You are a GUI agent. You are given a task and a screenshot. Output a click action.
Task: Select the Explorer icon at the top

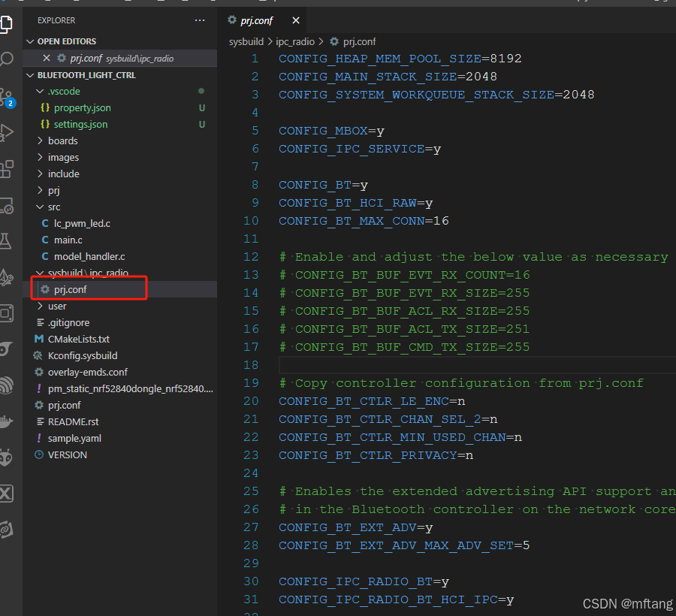(x=10, y=25)
